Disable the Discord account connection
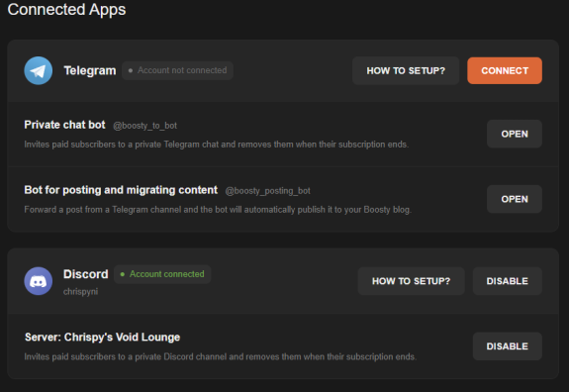Viewport: 569px width, 392px height. tap(507, 281)
